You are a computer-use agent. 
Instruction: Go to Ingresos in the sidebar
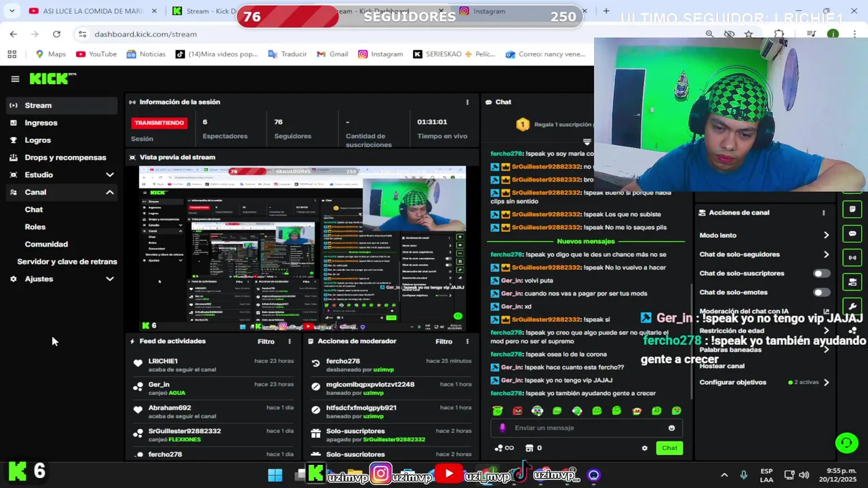coord(62,123)
